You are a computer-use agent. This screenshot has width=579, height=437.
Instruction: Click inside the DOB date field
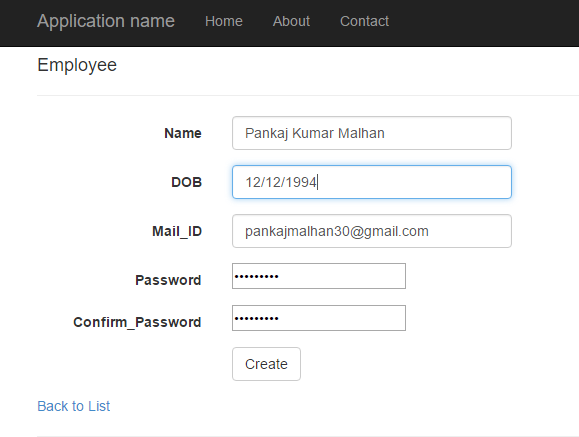[372, 182]
